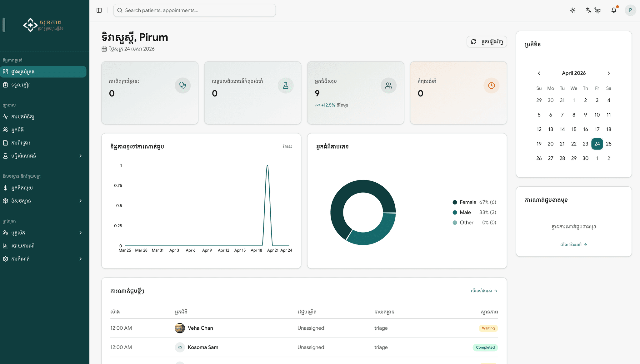Screen dimensions: 640x364
Task: Open patient Kosoma Sam
Action: click(203, 347)
